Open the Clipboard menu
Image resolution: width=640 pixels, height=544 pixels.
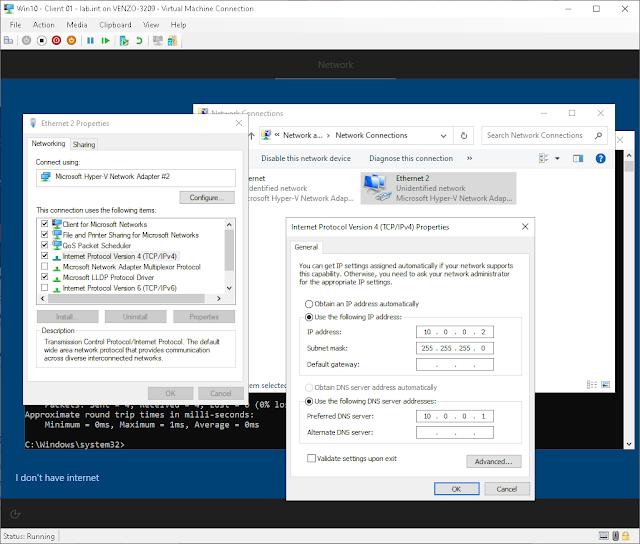(x=115, y=25)
